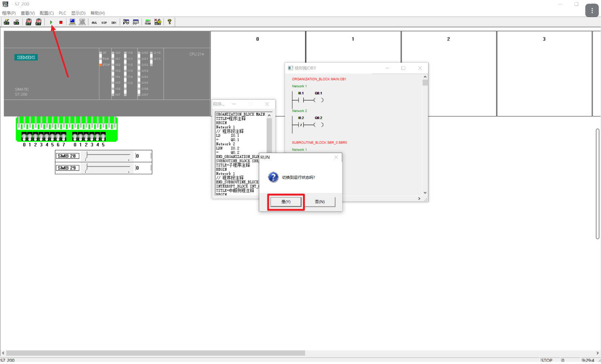Open the DB1 data block icon
Screen dimensions: 601x364
[114, 22]
